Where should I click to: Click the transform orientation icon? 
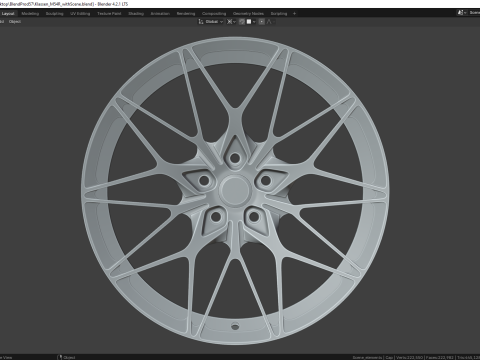(201, 22)
